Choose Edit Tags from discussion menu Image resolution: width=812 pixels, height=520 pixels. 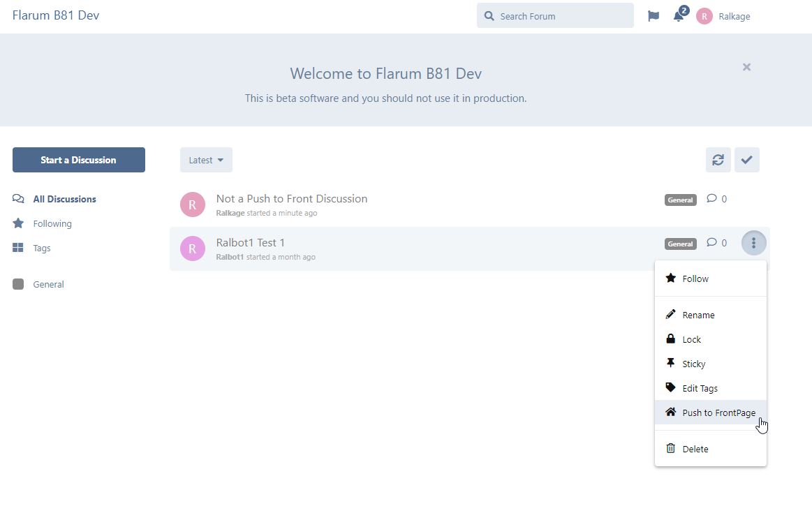pyautogui.click(x=711, y=388)
